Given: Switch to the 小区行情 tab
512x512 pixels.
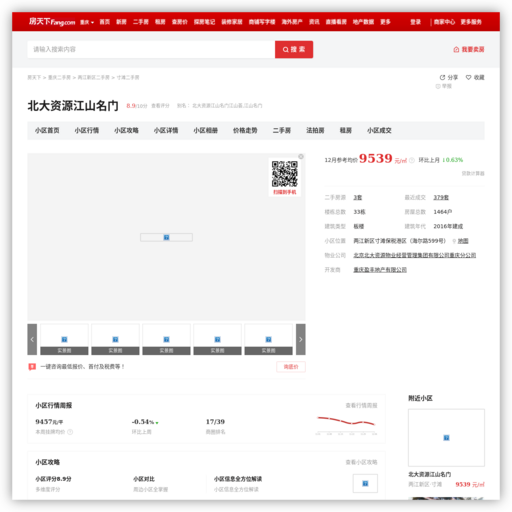Looking at the screenshot, I should click(x=87, y=130).
